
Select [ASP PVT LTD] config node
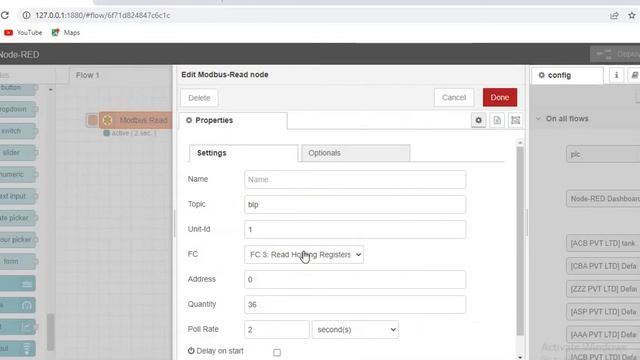tap(603, 312)
